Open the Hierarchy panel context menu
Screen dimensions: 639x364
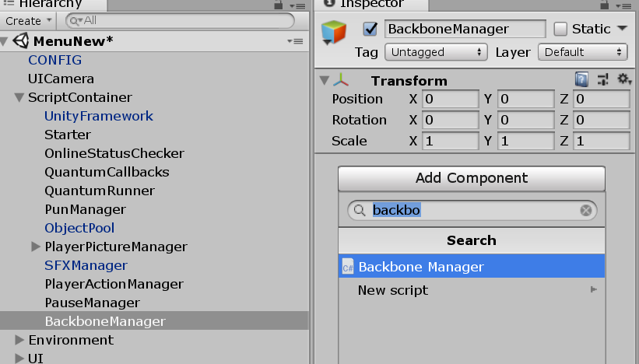coord(298,5)
